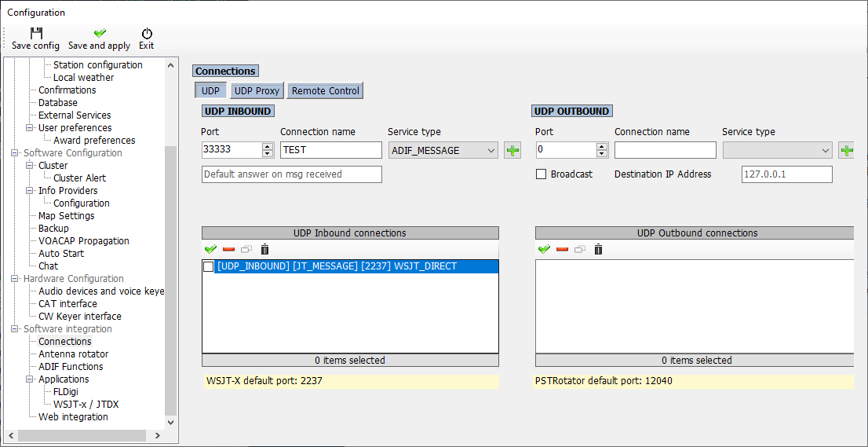
Task: Click Destination IP Address field 127.0.0.1
Action: (x=787, y=174)
